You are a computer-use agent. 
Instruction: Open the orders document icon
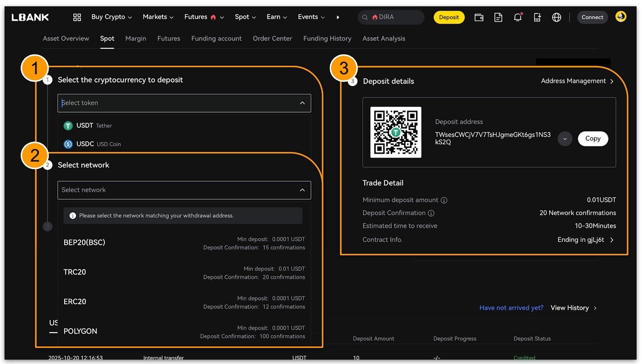tap(498, 17)
